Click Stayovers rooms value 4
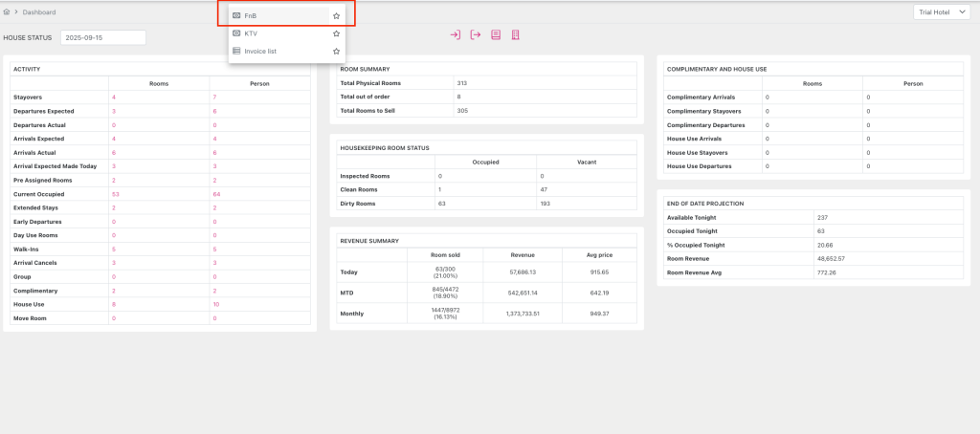The height and width of the screenshot is (434, 980). coord(113,98)
